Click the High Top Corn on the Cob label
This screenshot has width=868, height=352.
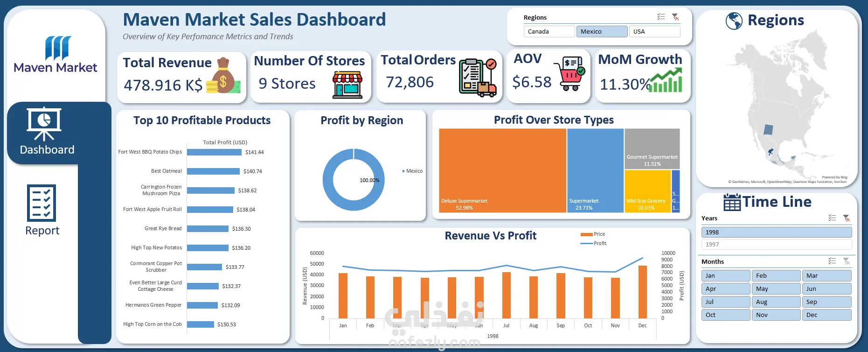pos(153,324)
